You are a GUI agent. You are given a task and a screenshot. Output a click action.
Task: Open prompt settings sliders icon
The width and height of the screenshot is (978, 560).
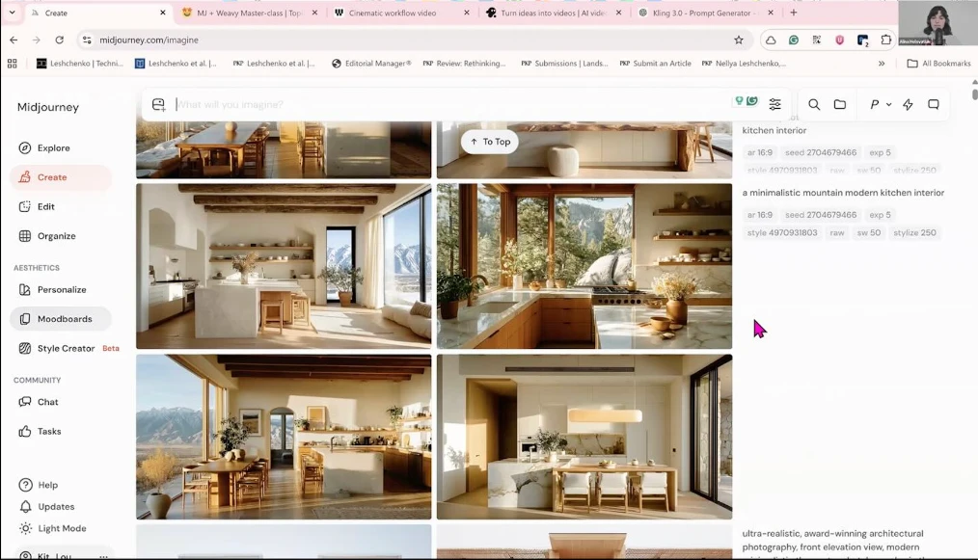[774, 104]
